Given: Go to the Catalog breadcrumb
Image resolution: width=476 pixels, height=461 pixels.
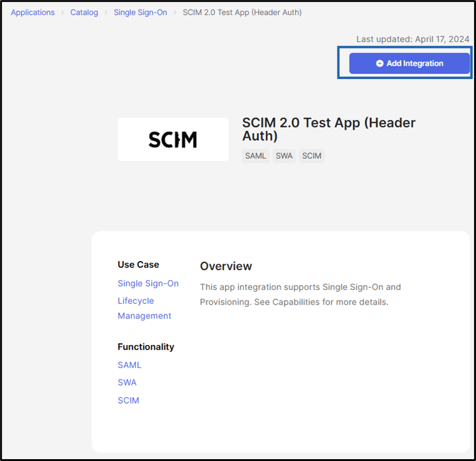Looking at the screenshot, I should click(x=84, y=12).
